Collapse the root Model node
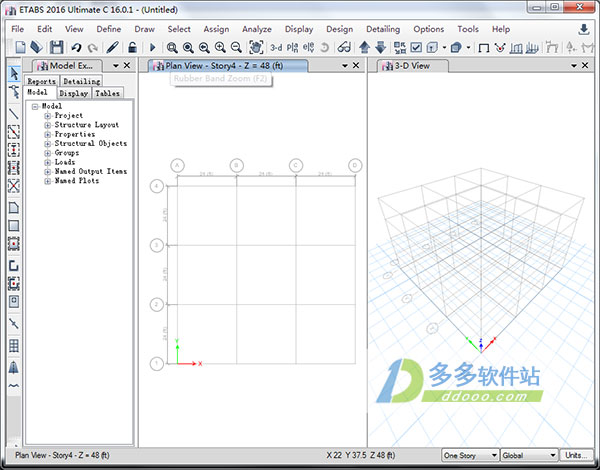Viewport: 600px width, 470px height. coord(36,106)
